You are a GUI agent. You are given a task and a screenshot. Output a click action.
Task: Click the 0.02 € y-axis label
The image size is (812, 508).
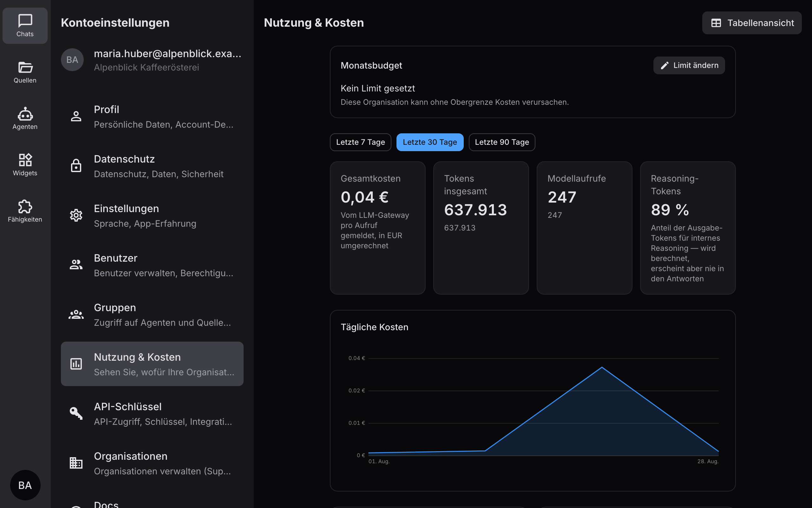356,391
